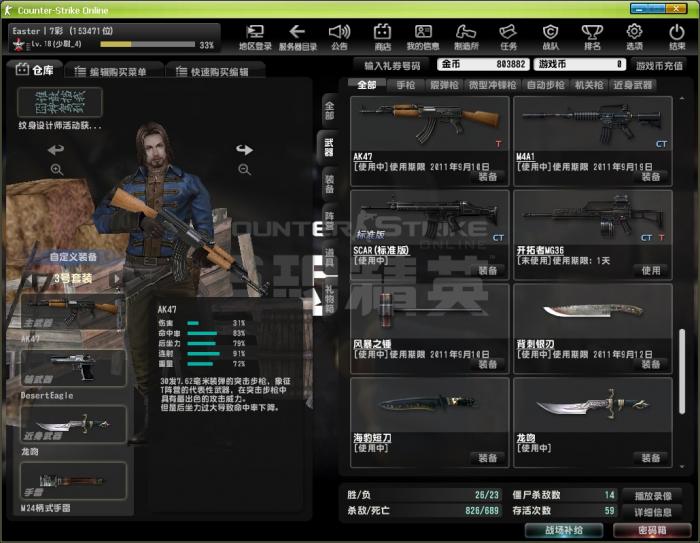Viewport: 700px width, 543px height.
Task: Zoom out on character preview
Action: (244, 170)
